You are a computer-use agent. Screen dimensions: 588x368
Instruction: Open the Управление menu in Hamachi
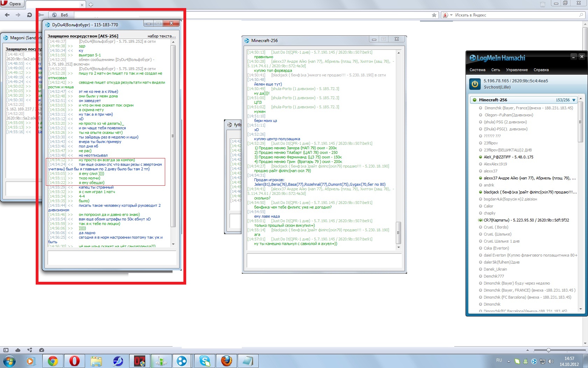point(517,70)
